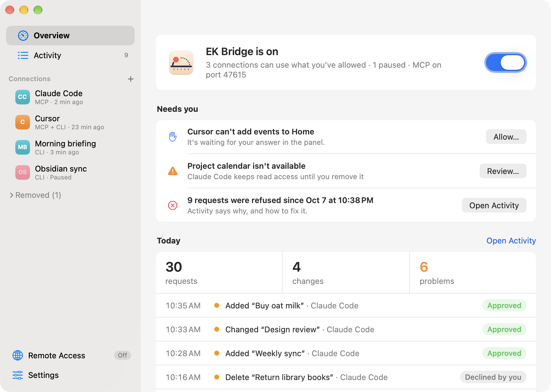
Task: Click the 10:16 AM timestamp
Action: pos(183,377)
